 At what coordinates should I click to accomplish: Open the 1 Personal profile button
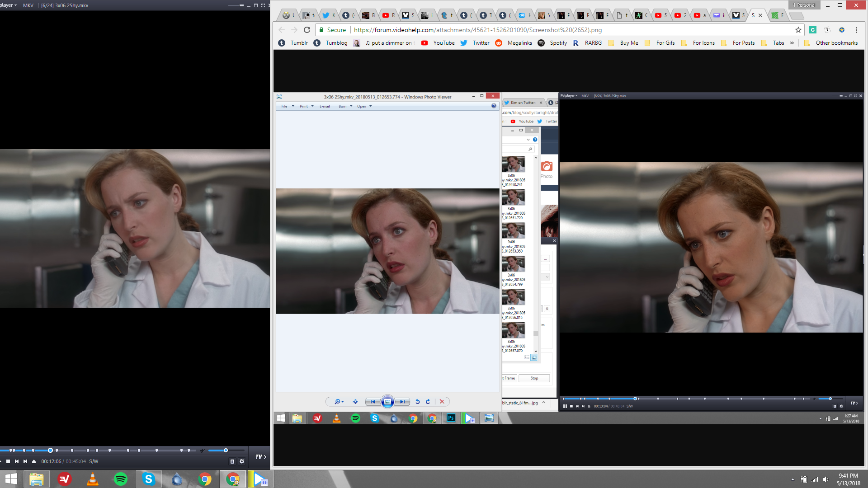pyautogui.click(x=804, y=5)
